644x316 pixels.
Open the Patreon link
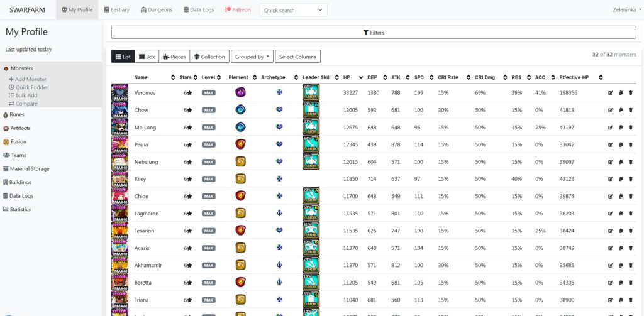[238, 10]
